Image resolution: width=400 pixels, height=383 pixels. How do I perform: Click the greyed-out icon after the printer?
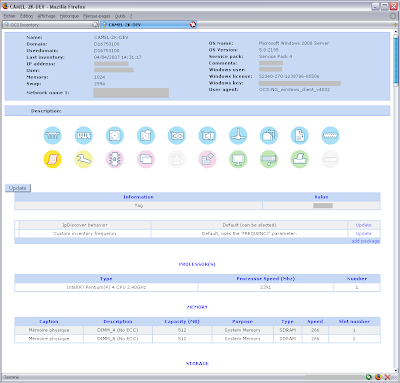330,159
